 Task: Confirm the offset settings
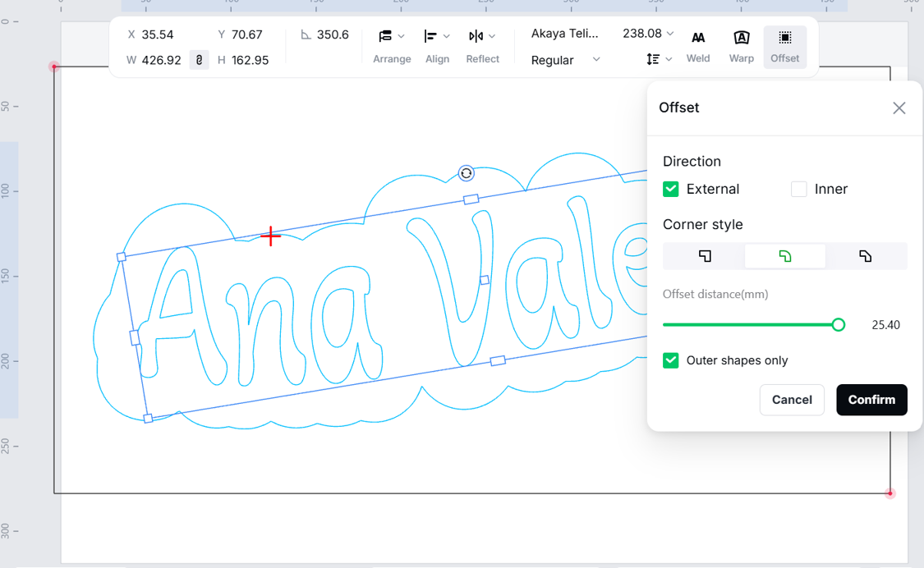click(871, 400)
